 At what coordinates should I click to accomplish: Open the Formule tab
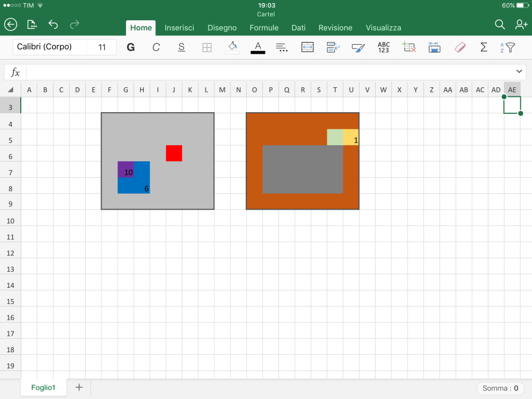[x=264, y=28]
